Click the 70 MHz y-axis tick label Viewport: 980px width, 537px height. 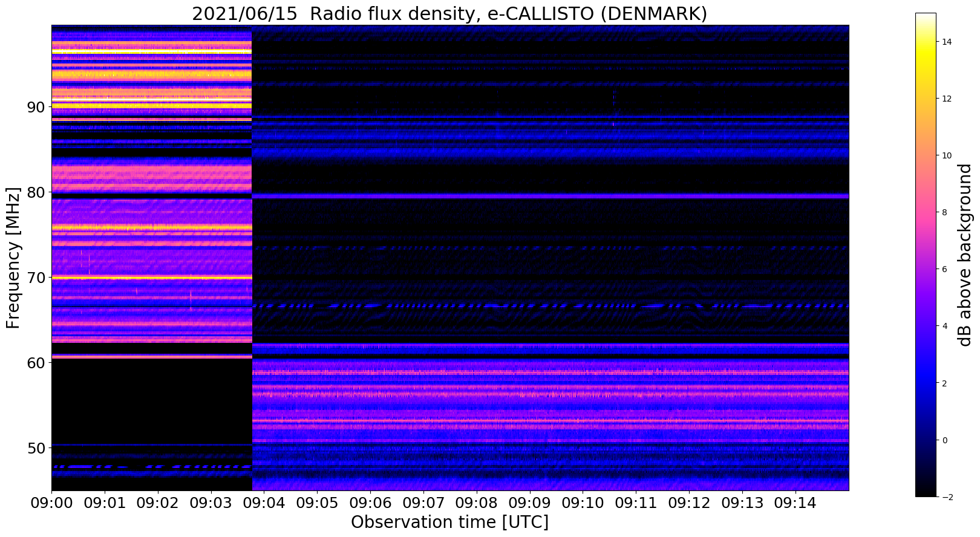click(35, 278)
